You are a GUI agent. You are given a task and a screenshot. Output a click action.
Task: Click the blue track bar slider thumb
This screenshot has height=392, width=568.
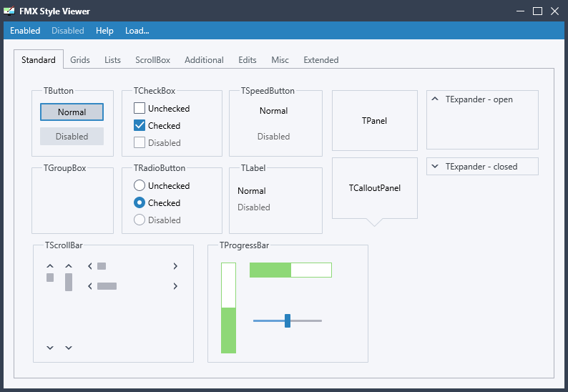click(288, 320)
